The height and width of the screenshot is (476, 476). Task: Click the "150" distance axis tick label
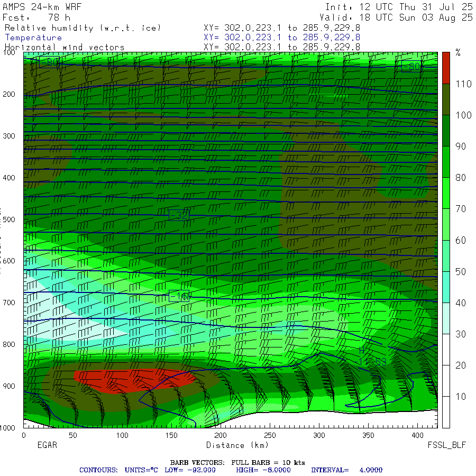[x=171, y=435]
